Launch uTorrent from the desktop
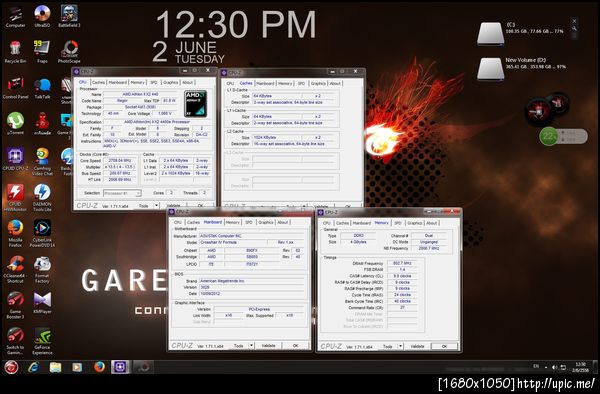Image resolution: width=600 pixels, height=394 pixels. [15, 123]
